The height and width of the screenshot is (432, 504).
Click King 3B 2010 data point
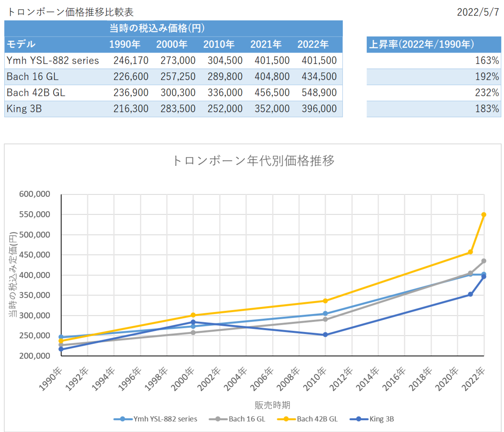tap(325, 335)
